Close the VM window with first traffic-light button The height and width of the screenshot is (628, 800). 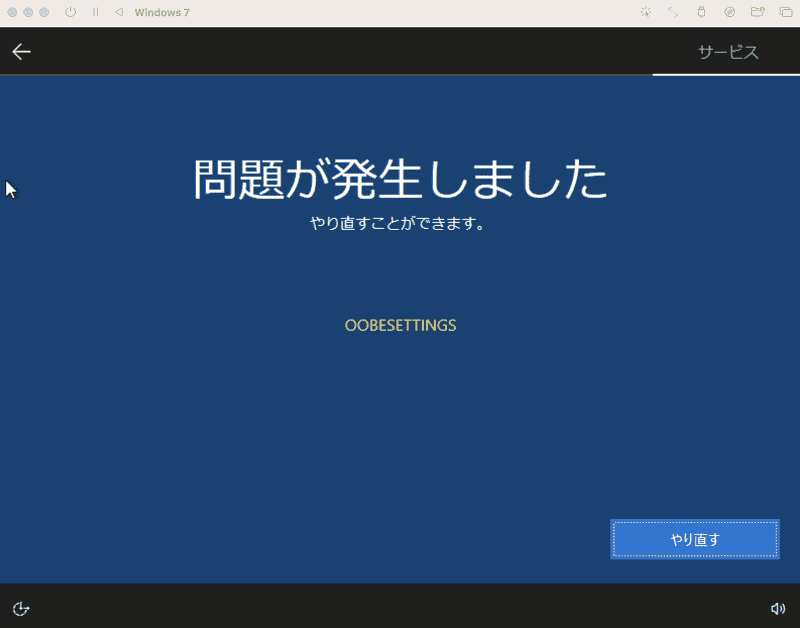pos(12,12)
